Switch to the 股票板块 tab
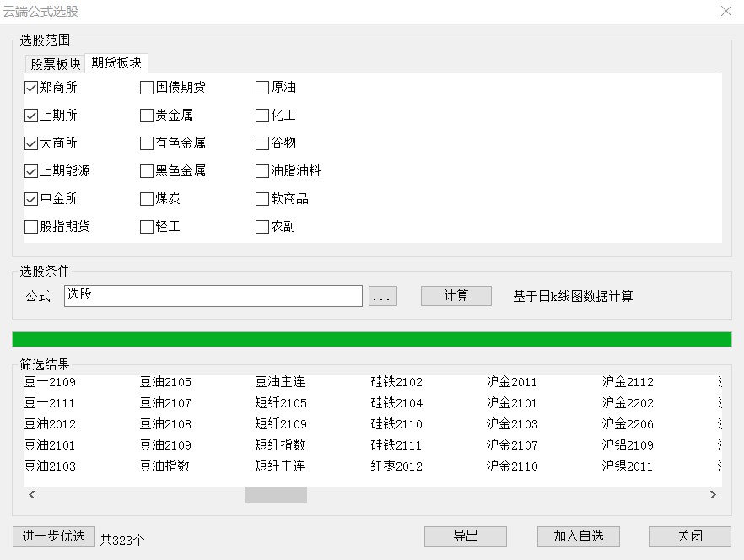 (x=56, y=64)
